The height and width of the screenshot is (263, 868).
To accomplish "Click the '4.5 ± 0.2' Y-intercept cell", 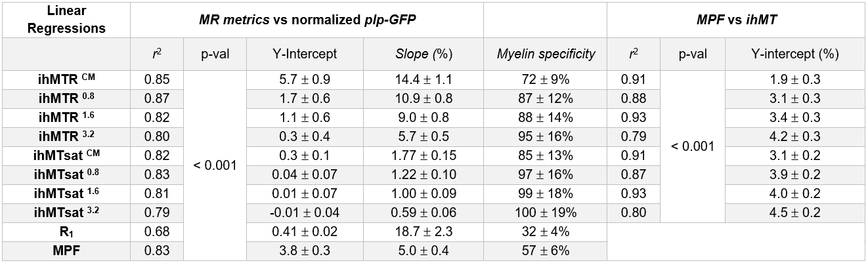I will (794, 212).
